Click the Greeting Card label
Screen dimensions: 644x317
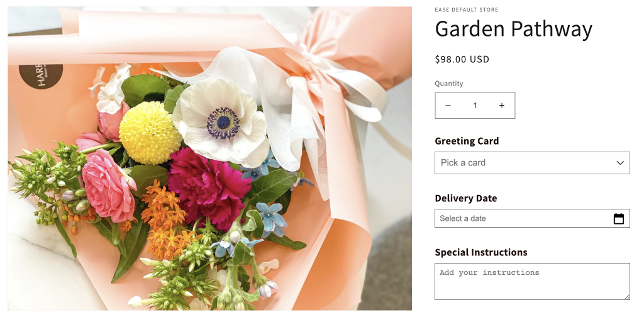[467, 141]
